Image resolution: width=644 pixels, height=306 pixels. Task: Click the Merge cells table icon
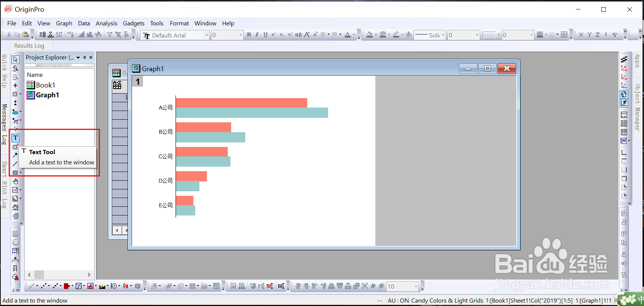[565, 35]
